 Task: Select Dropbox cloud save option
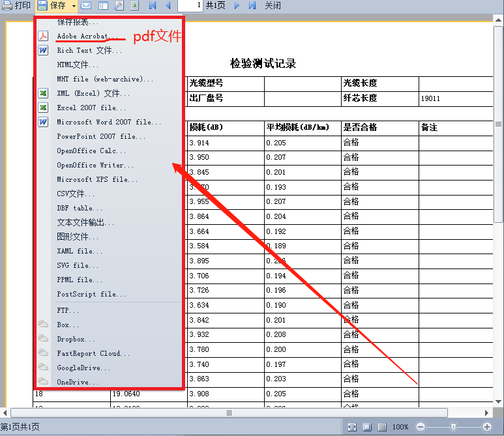pyautogui.click(x=76, y=339)
